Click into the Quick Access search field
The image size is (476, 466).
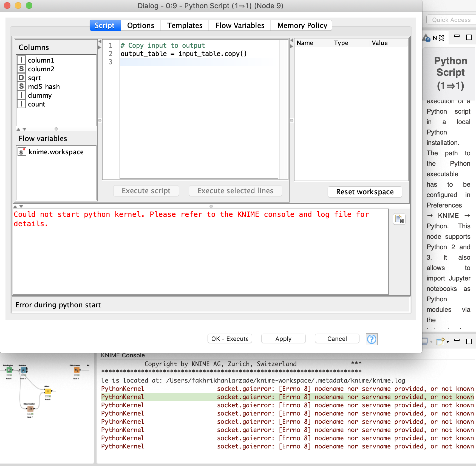[451, 20]
